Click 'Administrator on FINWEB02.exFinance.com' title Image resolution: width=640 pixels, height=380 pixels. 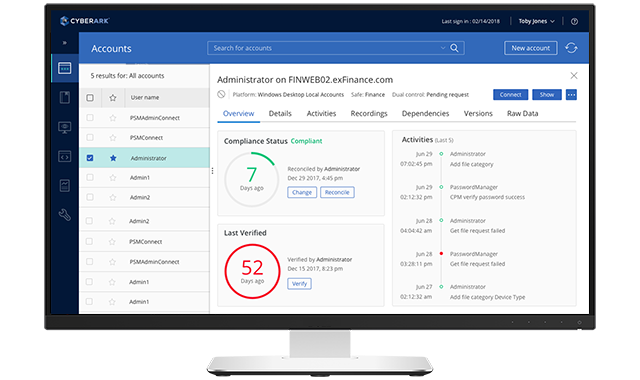pos(305,80)
